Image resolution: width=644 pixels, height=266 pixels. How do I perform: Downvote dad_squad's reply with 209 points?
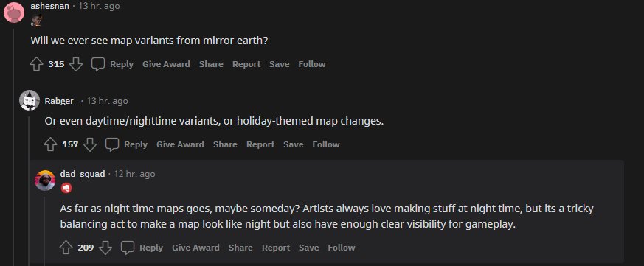[x=105, y=248]
